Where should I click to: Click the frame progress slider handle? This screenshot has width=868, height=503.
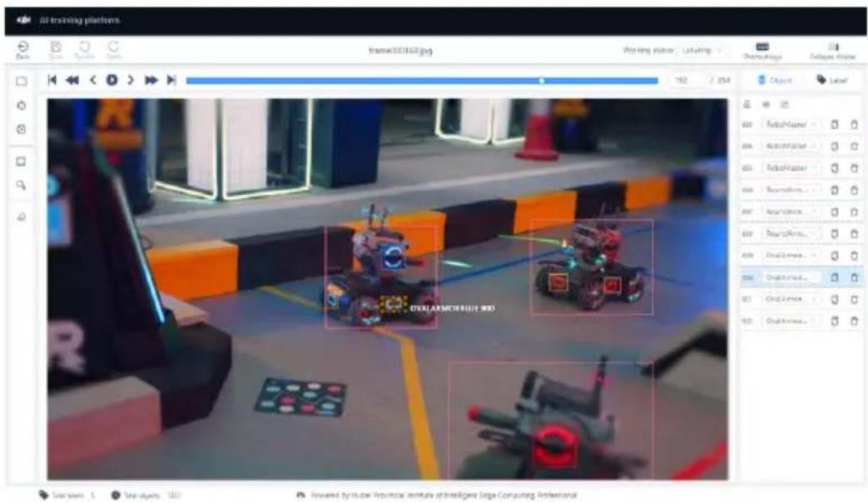[542, 81]
